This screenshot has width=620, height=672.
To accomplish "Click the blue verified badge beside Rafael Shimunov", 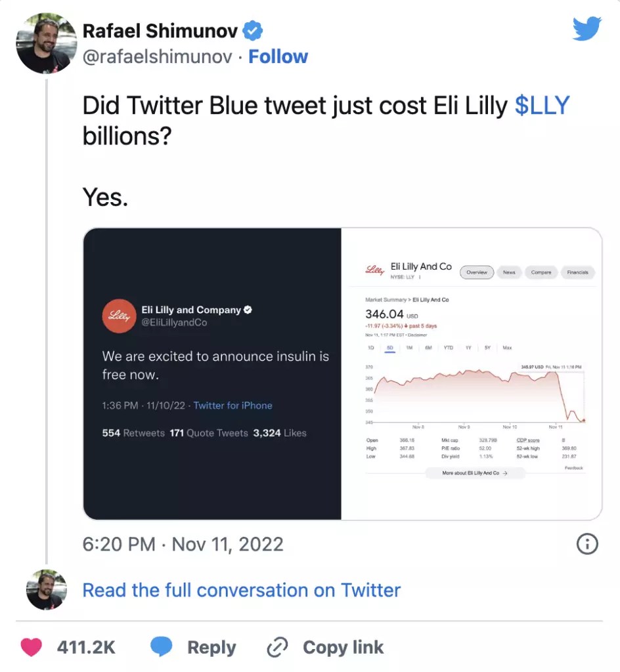I will tap(253, 31).
